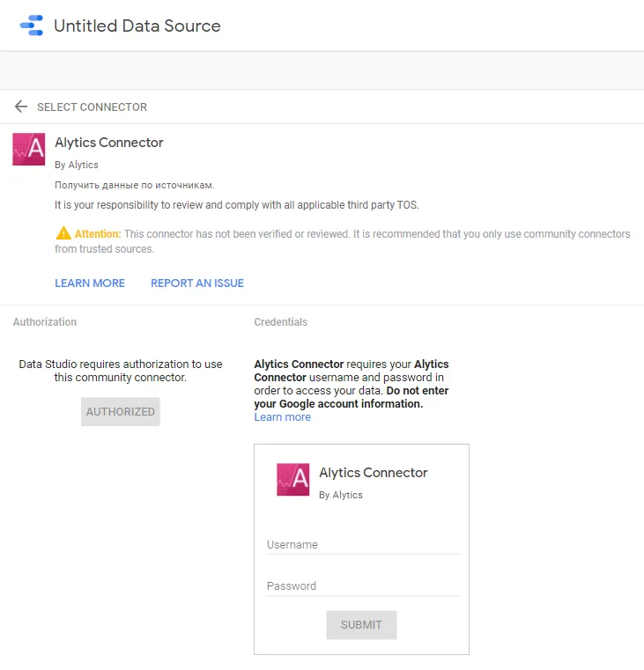Click the Data Studio logo icon
The height and width of the screenshot is (670, 644).
pyautogui.click(x=32, y=26)
